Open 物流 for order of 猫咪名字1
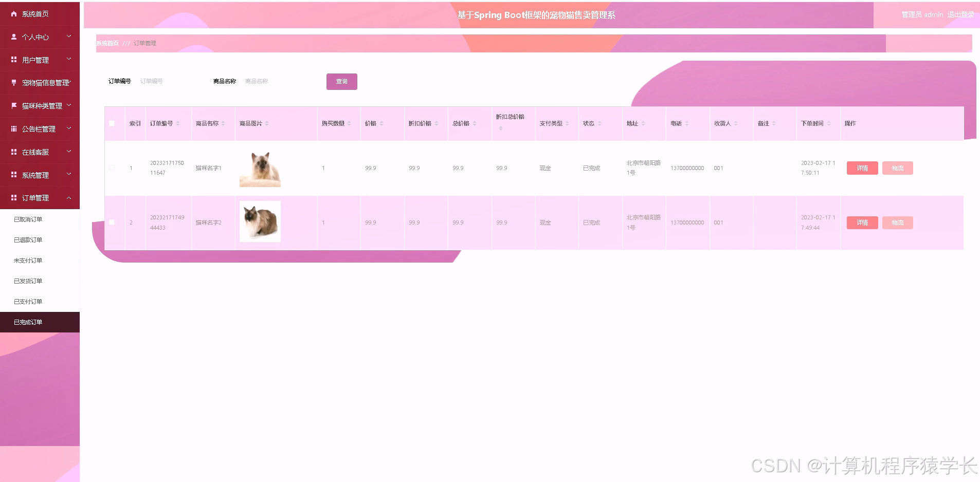 point(898,168)
